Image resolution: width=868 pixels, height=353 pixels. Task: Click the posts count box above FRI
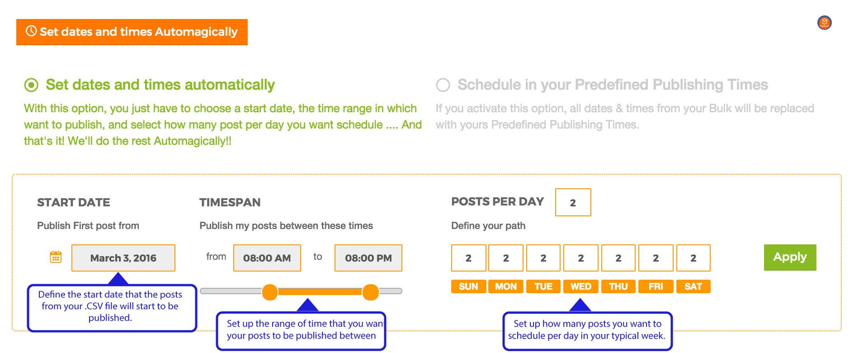656,258
